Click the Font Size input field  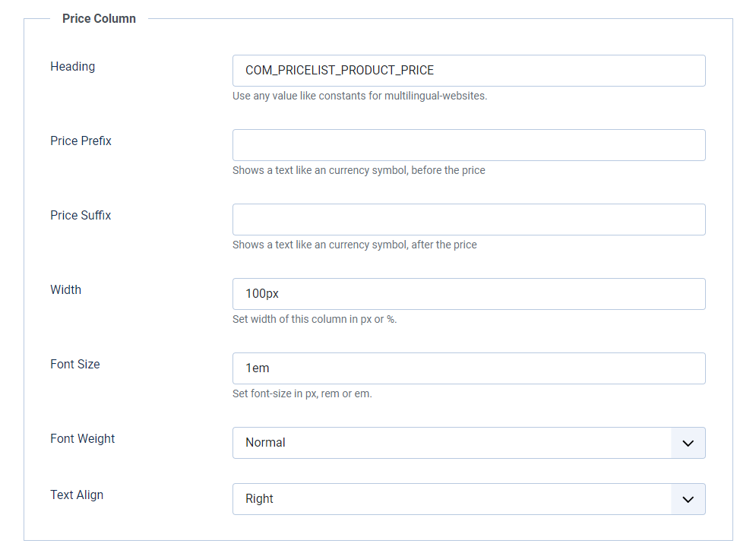click(x=468, y=368)
